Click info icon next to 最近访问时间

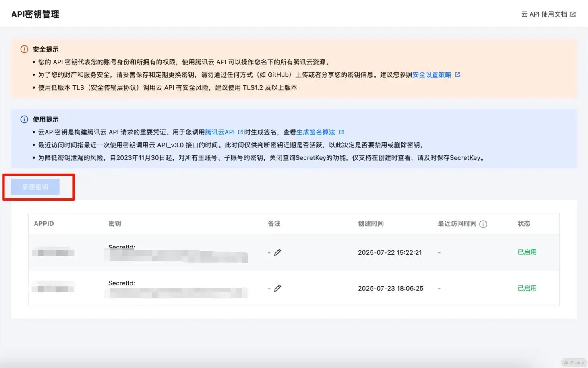[483, 224]
